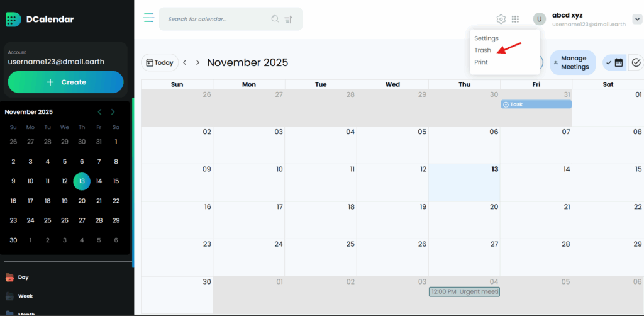Go to next month in main calendar

pyautogui.click(x=197, y=62)
